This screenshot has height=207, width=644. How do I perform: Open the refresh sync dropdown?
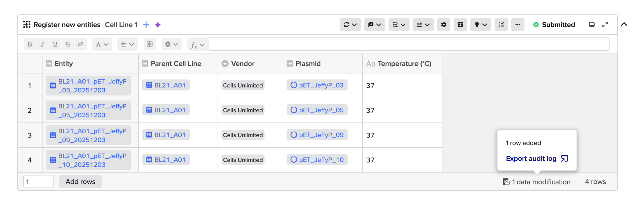click(x=350, y=25)
